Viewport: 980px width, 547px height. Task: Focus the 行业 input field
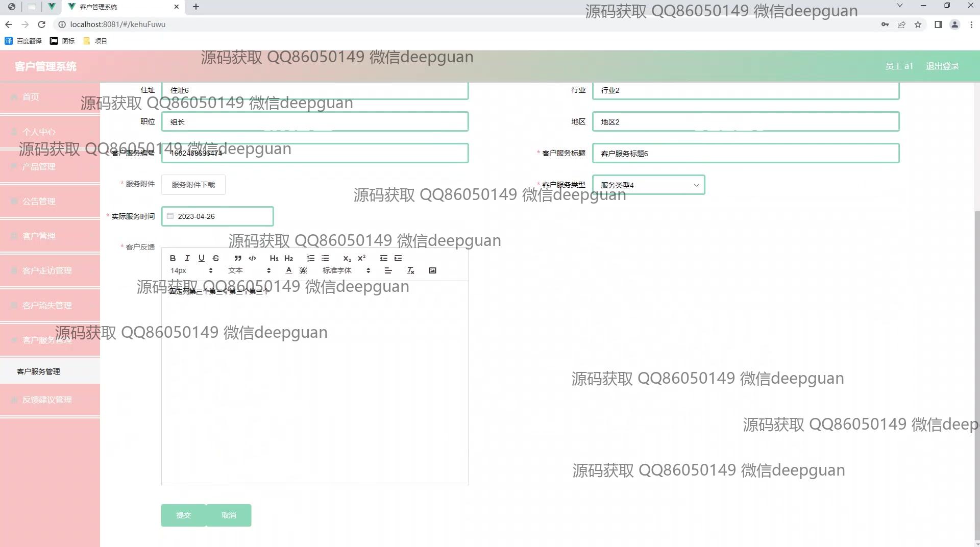click(x=746, y=90)
